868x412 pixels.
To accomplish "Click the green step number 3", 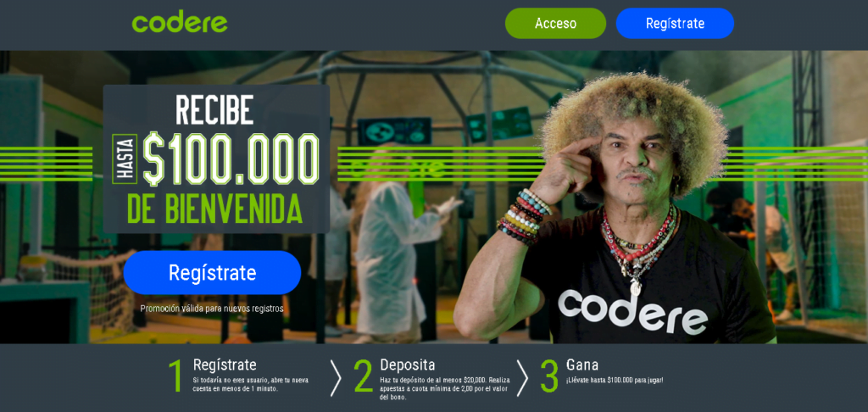I will (x=549, y=376).
